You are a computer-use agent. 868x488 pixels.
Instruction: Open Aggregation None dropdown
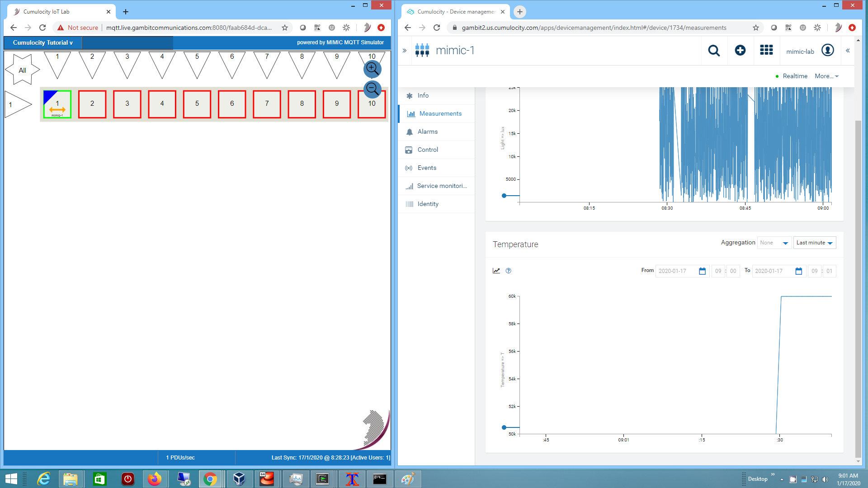[774, 243]
